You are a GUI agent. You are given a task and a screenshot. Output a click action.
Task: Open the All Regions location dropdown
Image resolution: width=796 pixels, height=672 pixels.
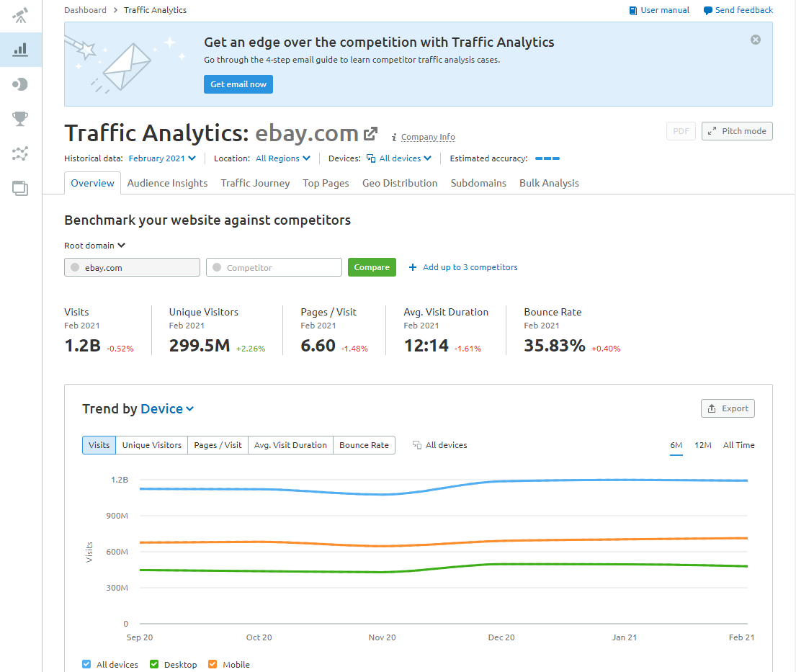283,158
